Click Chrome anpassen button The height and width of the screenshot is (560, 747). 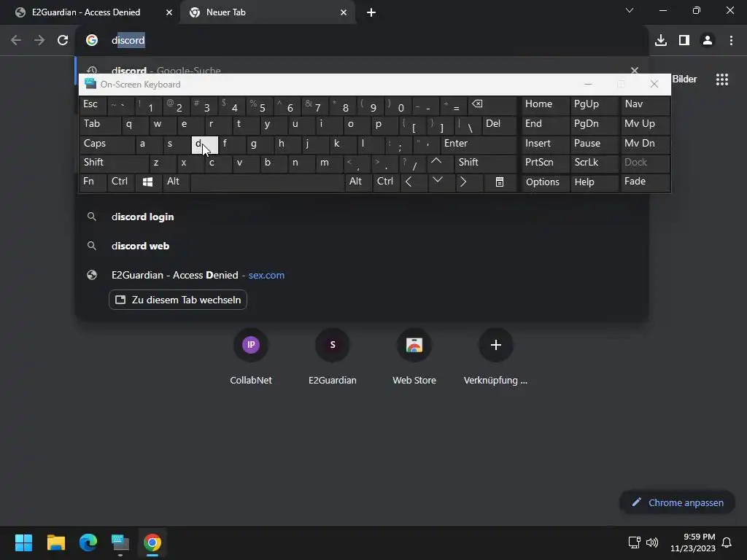(677, 503)
